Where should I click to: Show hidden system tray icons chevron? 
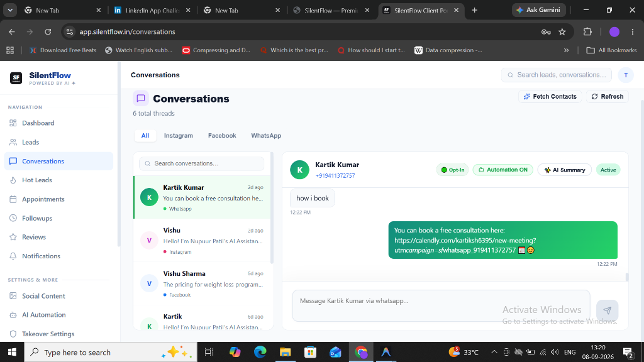494,352
